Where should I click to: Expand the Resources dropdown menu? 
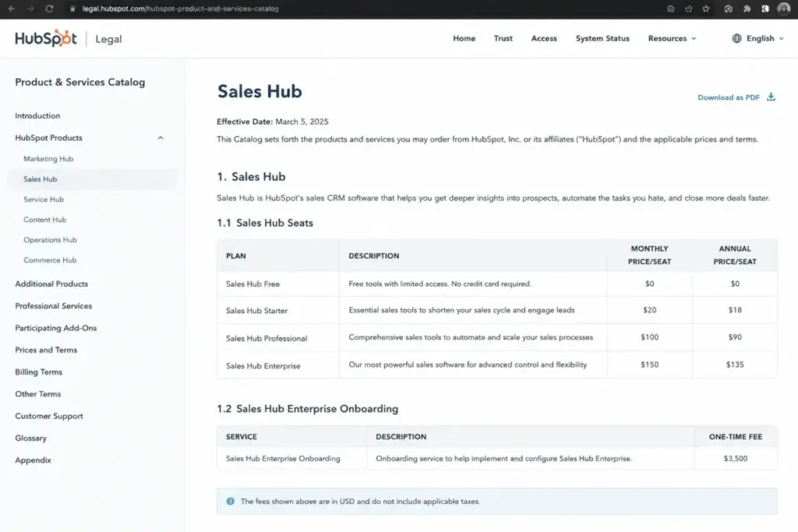click(672, 38)
